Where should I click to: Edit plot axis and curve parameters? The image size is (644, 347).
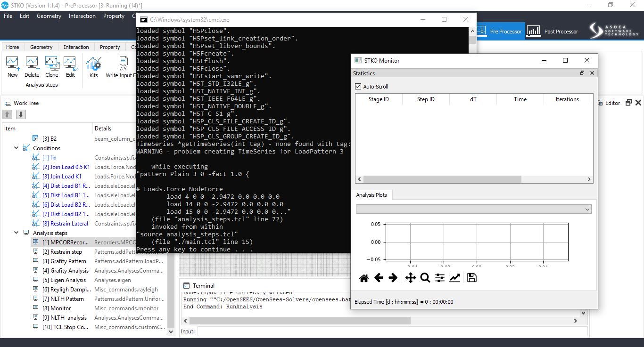pos(454,278)
